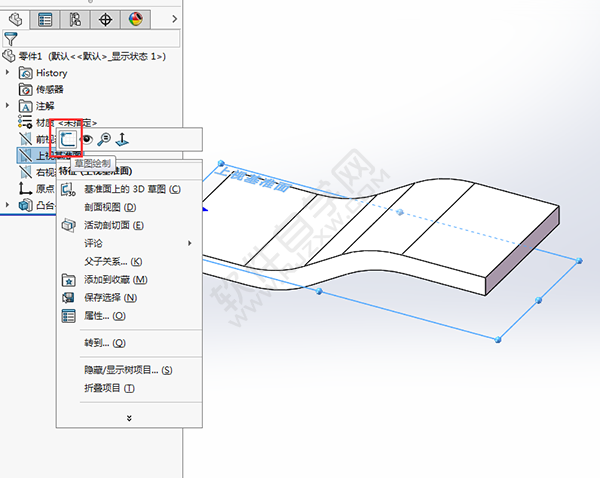Select 剖面视图 from the context menu
This screenshot has height=478, width=600.
(110, 207)
